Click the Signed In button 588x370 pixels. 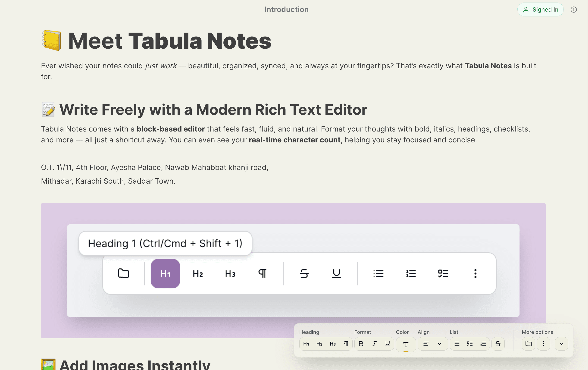point(540,9)
